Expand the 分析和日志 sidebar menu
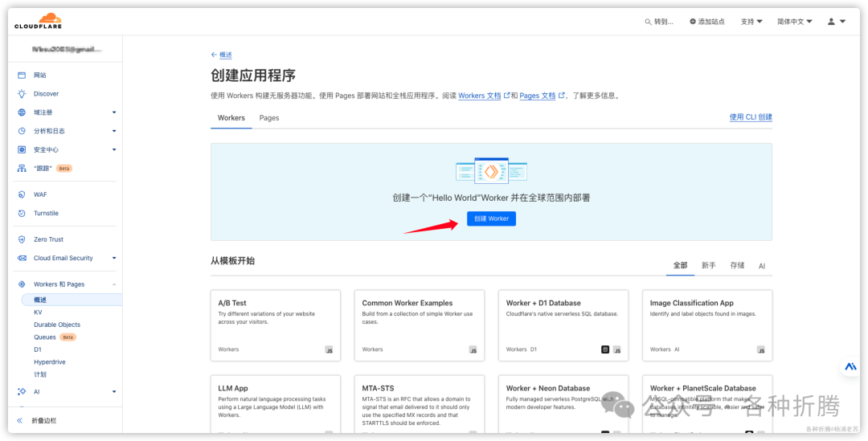The image size is (868, 441). click(114, 131)
